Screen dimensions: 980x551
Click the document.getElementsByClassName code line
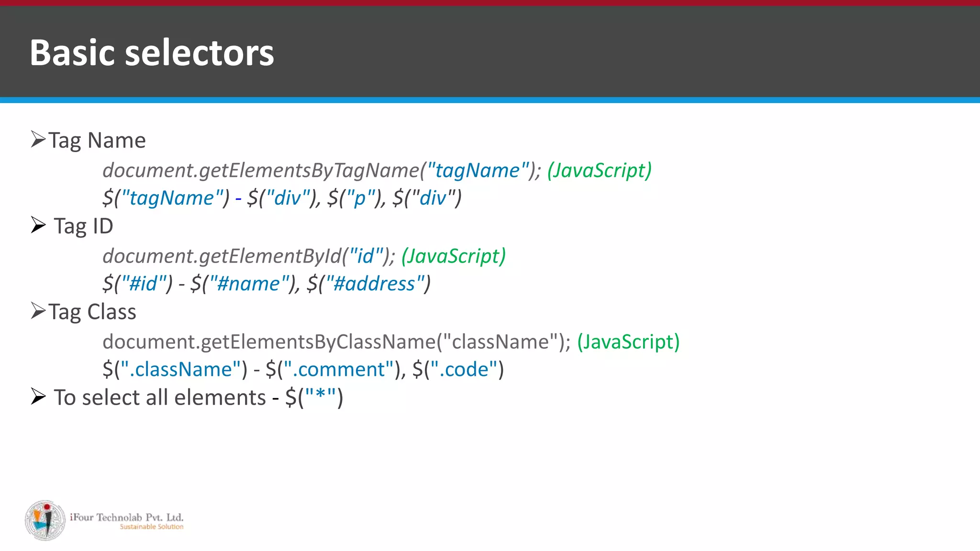391,342
